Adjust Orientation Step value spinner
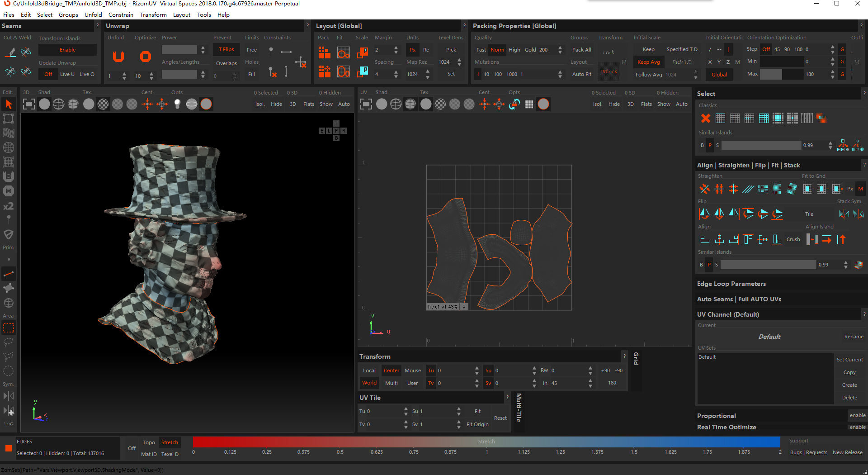This screenshot has width=868, height=475. click(x=832, y=49)
